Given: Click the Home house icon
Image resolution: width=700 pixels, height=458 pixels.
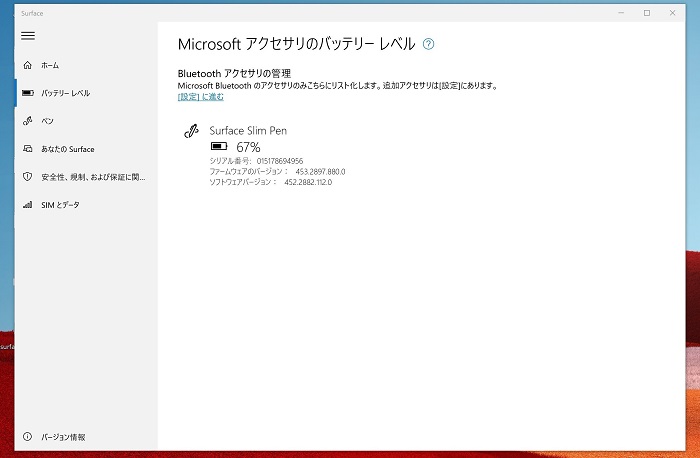Looking at the screenshot, I should pos(28,65).
